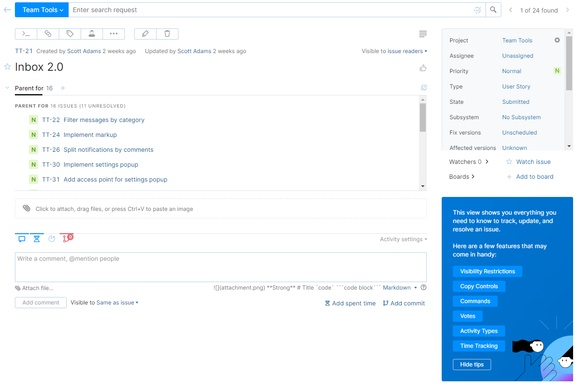
Task: Open project settings via the gear icon
Action: click(557, 40)
